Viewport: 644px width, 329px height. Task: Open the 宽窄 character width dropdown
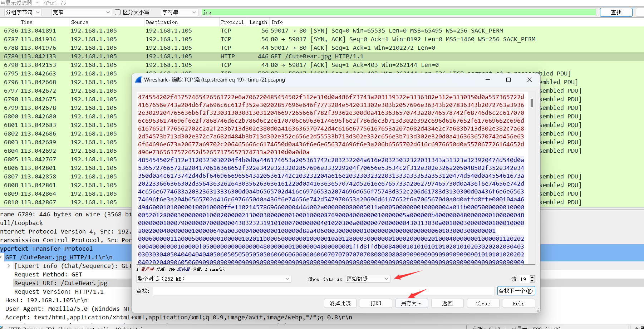tap(82, 12)
